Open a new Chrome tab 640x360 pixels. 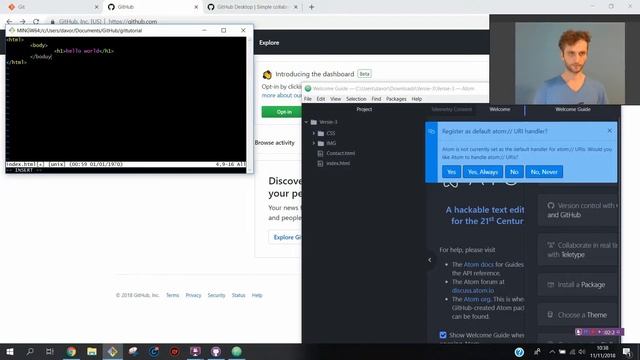coord(311,7)
